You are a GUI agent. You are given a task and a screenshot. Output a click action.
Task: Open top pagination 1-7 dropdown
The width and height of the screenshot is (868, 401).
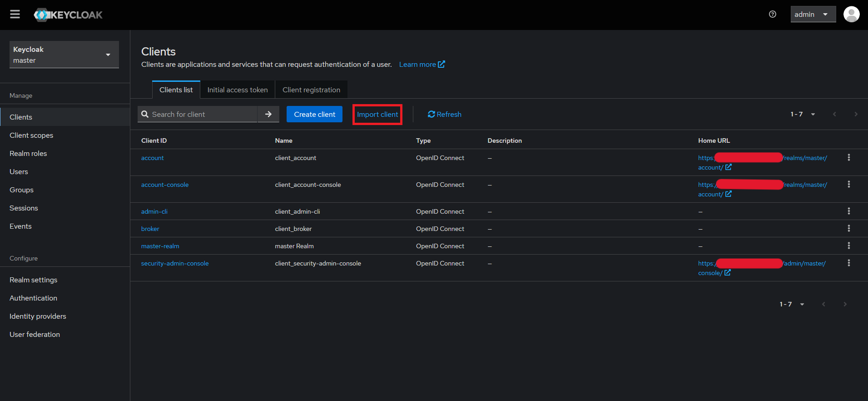803,114
